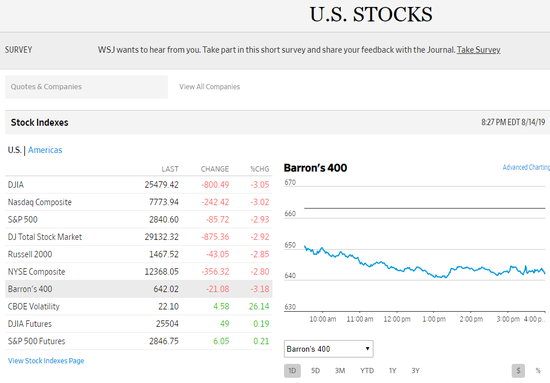
Task: Click the LAST column header
Action: pyautogui.click(x=170, y=169)
